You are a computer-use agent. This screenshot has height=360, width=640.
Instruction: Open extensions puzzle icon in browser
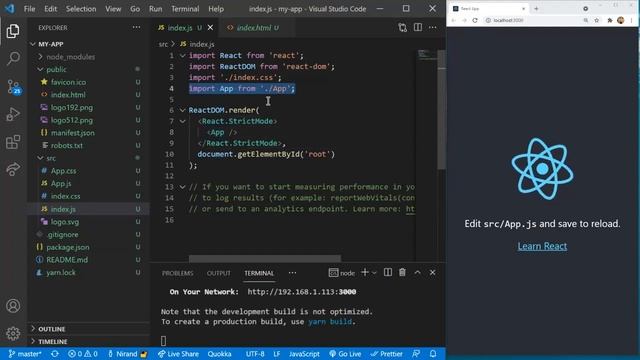pyautogui.click(x=610, y=20)
